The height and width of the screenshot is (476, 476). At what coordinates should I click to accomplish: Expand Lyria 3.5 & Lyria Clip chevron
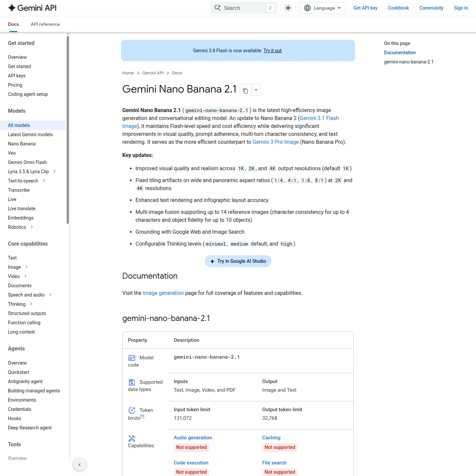click(55, 171)
